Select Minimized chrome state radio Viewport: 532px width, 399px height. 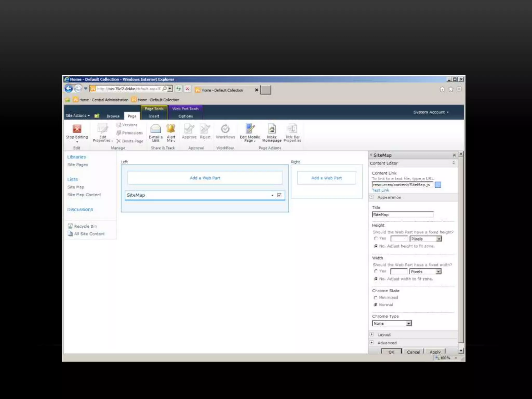[x=376, y=298]
